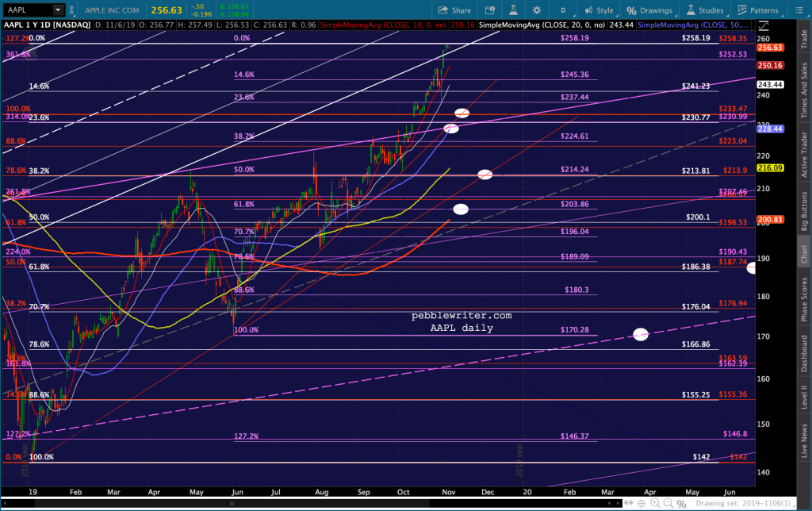The height and width of the screenshot is (511, 812).
Task: Open the Live News side tab
Action: tap(804, 440)
